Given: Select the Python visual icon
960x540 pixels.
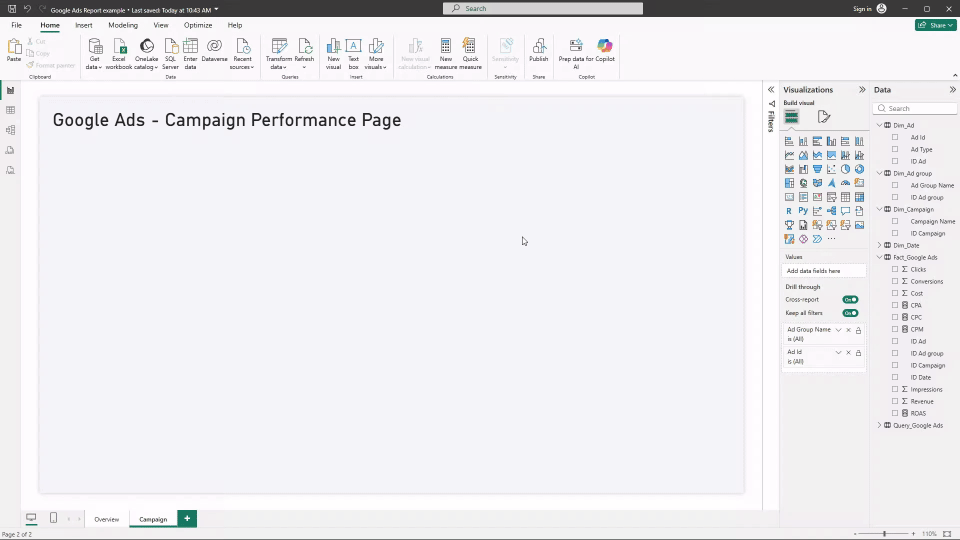Looking at the screenshot, I should (803, 211).
